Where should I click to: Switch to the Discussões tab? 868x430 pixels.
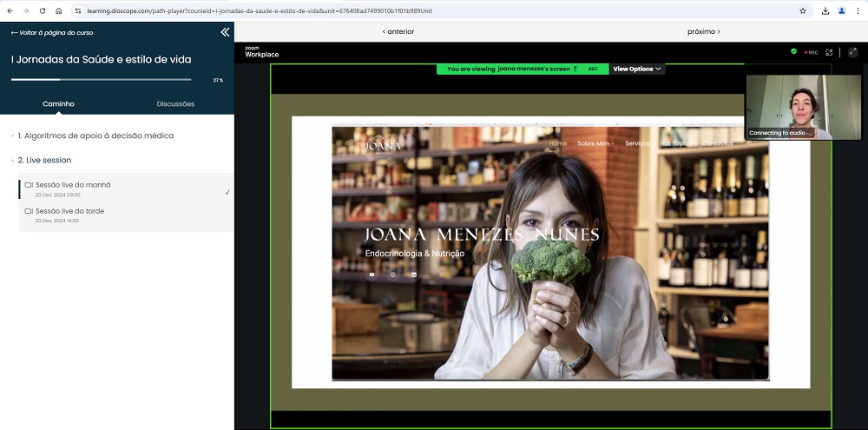tap(175, 104)
